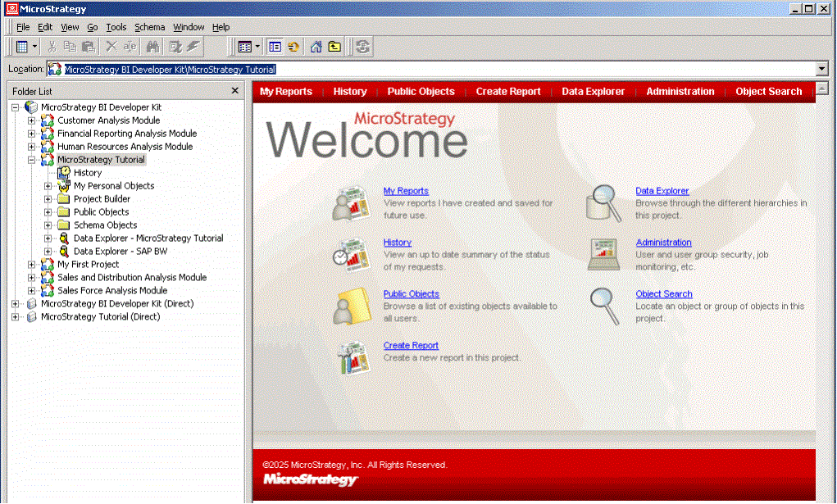
Task: Select Sales and Distribution Analysis Module
Action: pos(132,278)
